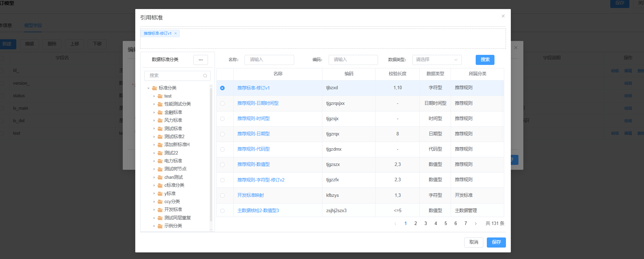Go to page 4 of results
Screen dimensions: 644x259
pos(436,223)
